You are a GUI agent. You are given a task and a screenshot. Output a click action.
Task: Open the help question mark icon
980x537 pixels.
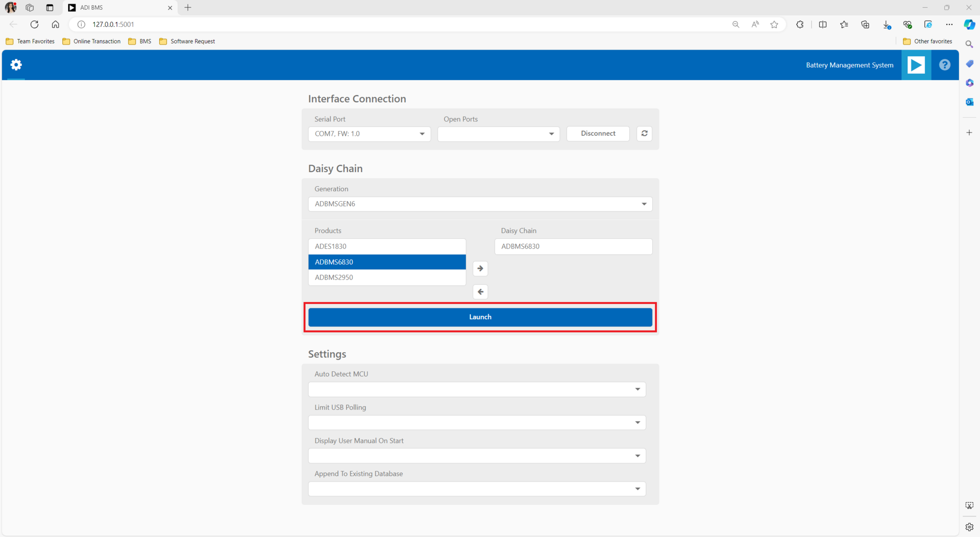[x=944, y=65]
